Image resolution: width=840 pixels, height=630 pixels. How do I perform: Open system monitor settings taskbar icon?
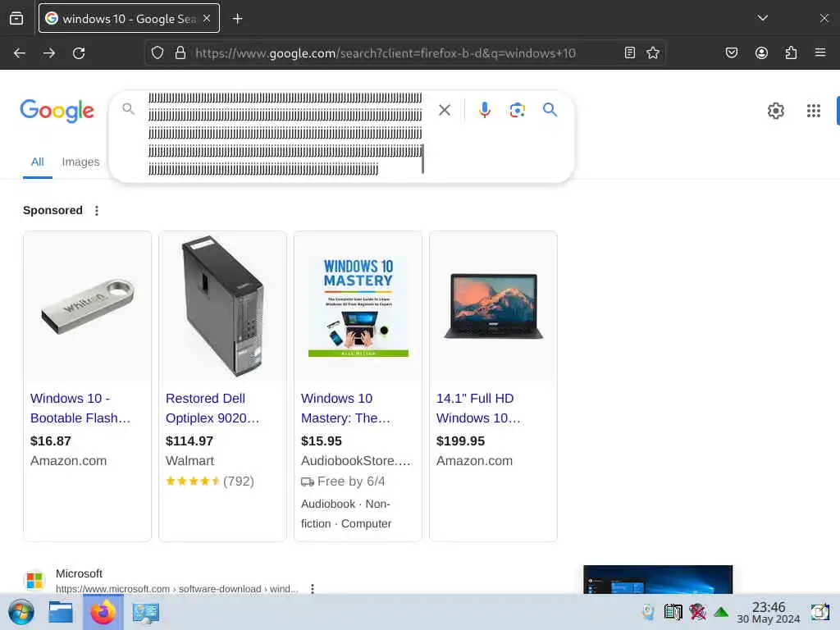[146, 613]
